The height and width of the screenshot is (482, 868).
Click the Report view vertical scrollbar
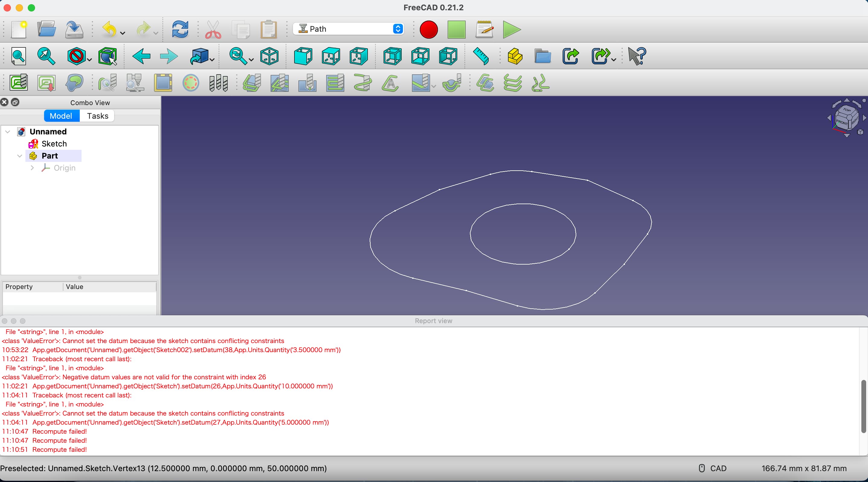(x=863, y=406)
